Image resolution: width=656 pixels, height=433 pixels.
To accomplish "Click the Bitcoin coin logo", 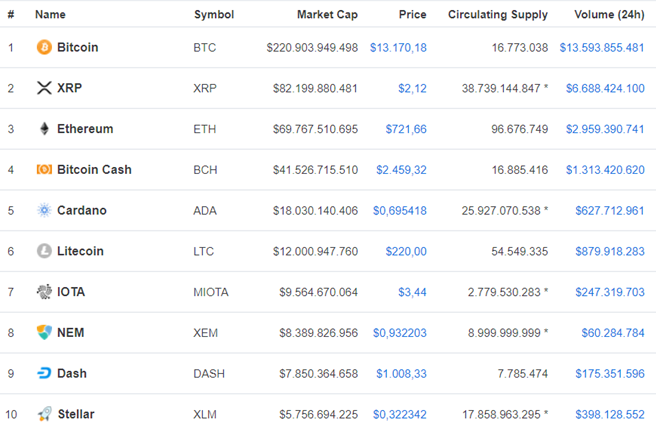I will coord(44,47).
